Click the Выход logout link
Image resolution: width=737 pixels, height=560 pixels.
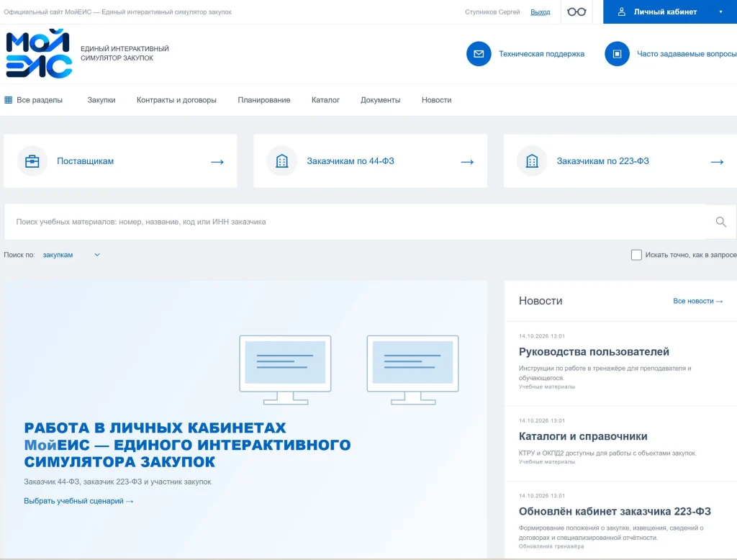(540, 12)
